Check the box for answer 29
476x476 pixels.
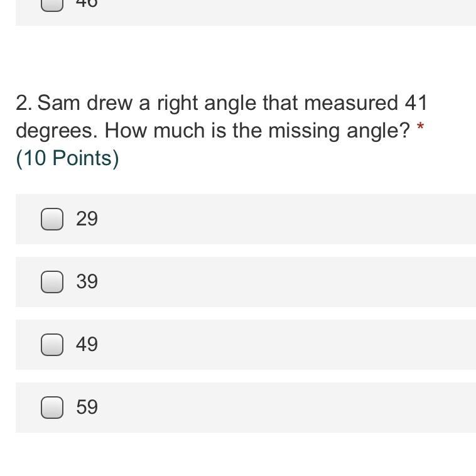tap(52, 219)
